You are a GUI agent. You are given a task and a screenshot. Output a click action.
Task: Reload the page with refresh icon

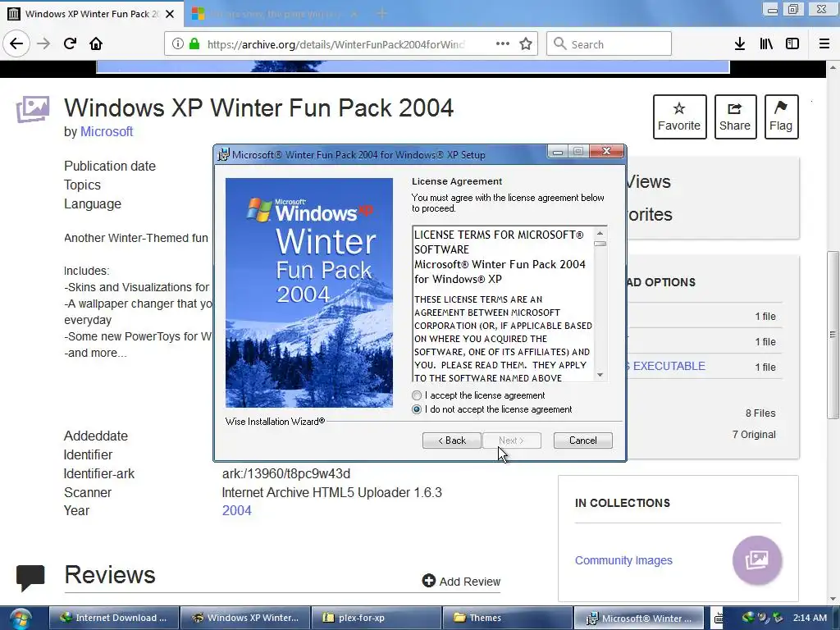(x=70, y=43)
